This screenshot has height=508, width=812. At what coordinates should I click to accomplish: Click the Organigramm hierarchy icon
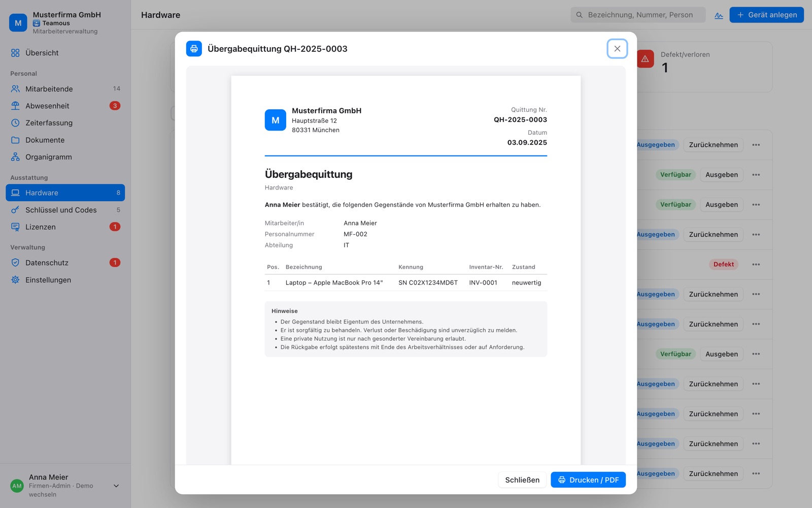point(15,157)
